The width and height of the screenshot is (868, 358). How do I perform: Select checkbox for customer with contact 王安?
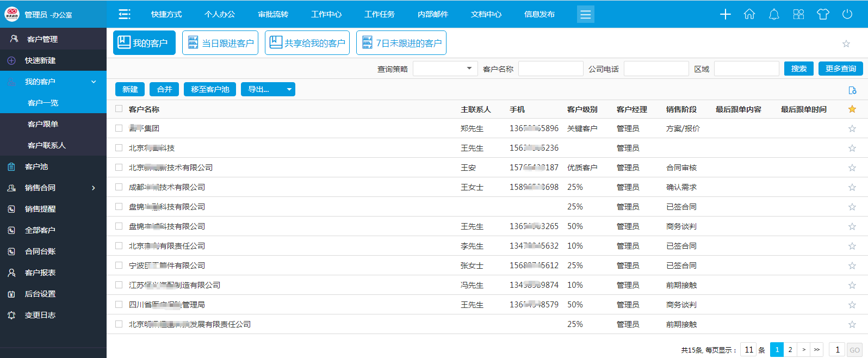coord(119,168)
